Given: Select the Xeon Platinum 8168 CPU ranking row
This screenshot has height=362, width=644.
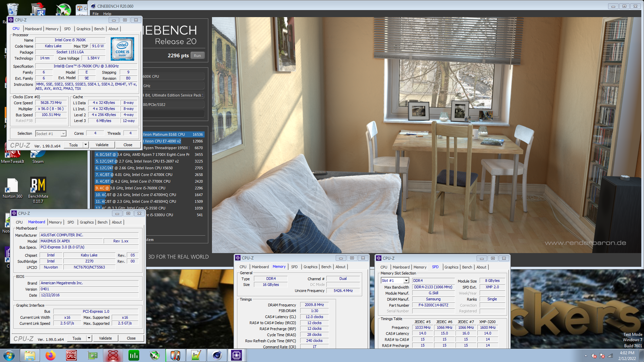Looking at the screenshot, I should click(173, 134).
